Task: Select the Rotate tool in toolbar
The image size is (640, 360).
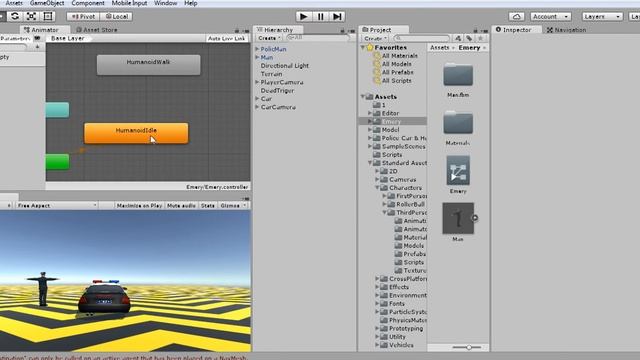Action: click(x=15, y=16)
